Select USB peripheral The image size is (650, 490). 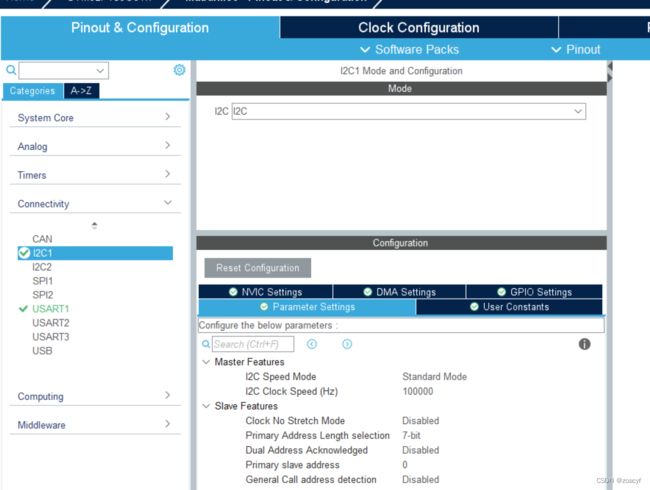tap(42, 351)
